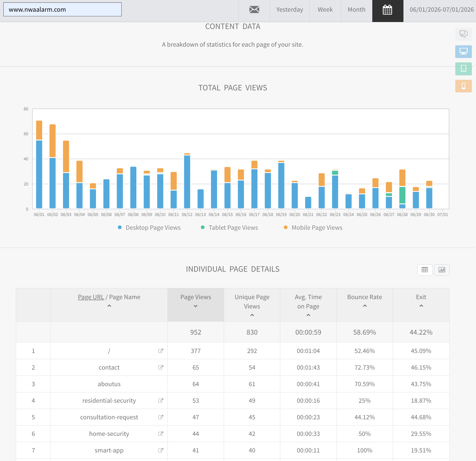Open external link for smart-app page

(x=161, y=450)
